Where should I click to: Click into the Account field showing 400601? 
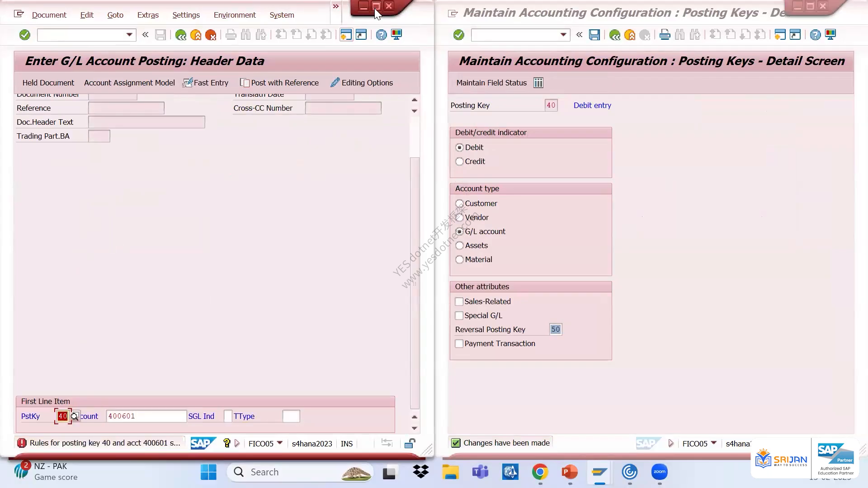(146, 416)
